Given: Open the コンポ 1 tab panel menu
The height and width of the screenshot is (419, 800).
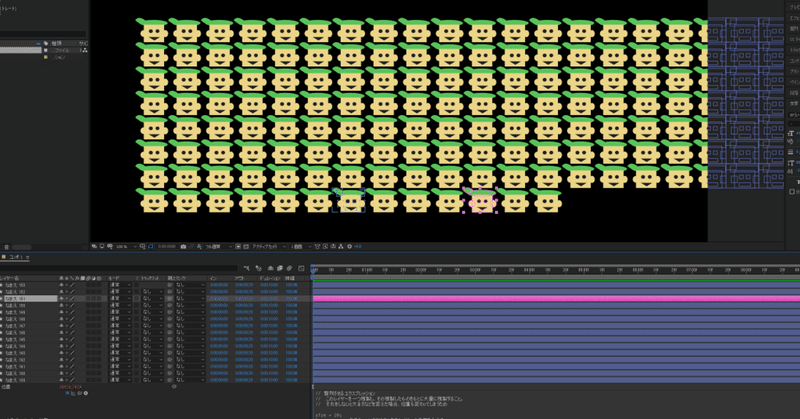Looking at the screenshot, I should [28, 257].
